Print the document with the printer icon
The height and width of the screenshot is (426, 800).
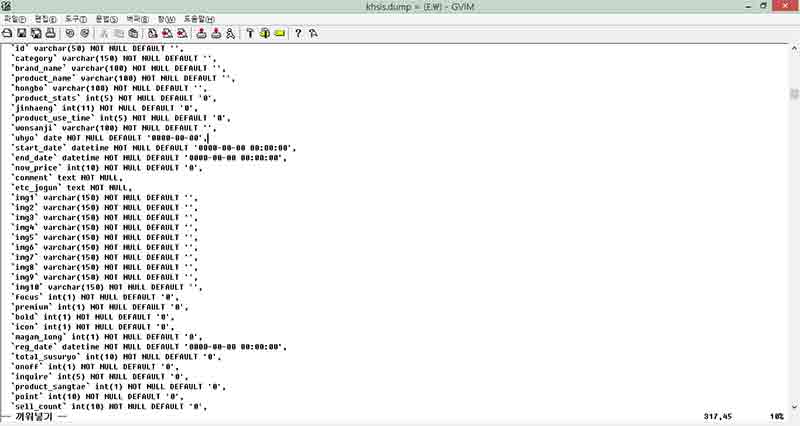pyautogui.click(x=50, y=33)
